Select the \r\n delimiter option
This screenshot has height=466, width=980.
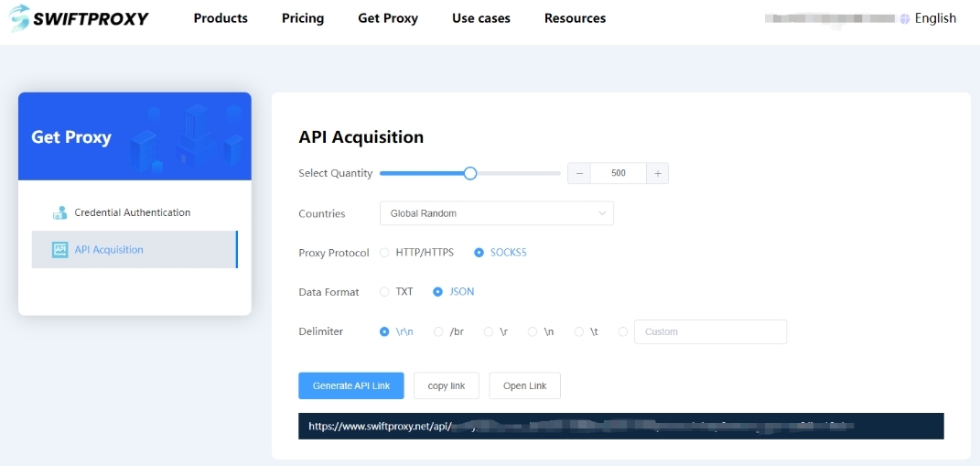coord(384,331)
